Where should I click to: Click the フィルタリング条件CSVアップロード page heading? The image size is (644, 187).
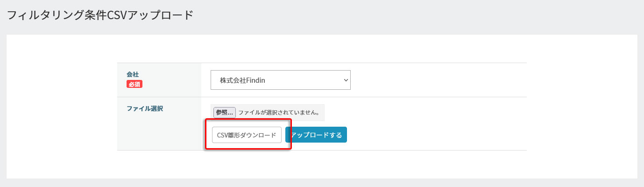point(100,15)
